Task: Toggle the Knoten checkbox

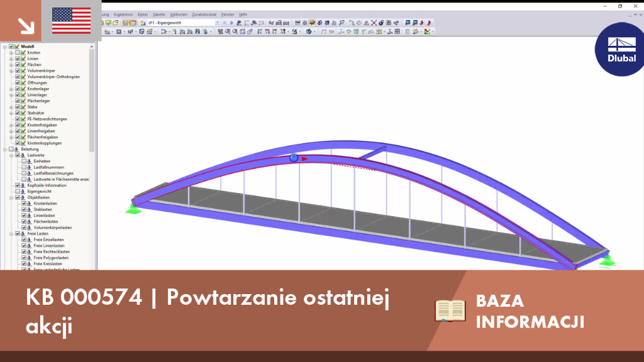Action: (17, 53)
